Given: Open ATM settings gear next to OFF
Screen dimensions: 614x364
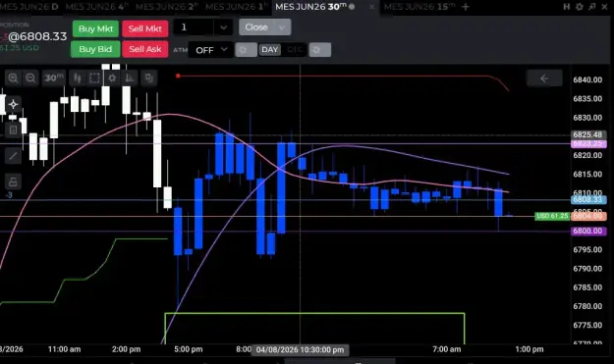Looking at the screenshot, I should [x=246, y=50].
